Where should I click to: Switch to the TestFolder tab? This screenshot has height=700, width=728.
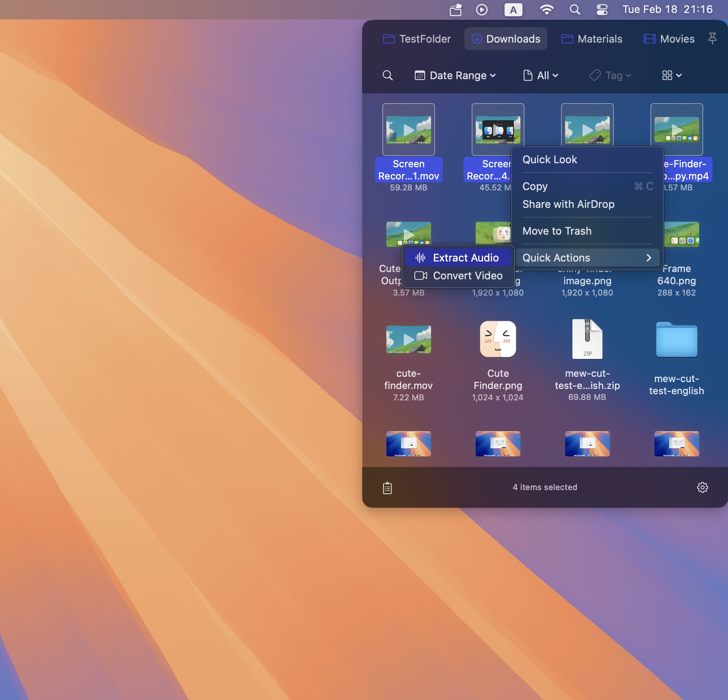(x=417, y=39)
